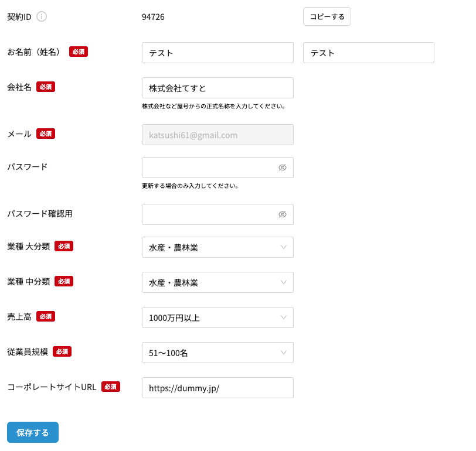This screenshot has height=451, width=476.
Task: Expand the 業種 中分類 dropdown
Action: coord(217,282)
